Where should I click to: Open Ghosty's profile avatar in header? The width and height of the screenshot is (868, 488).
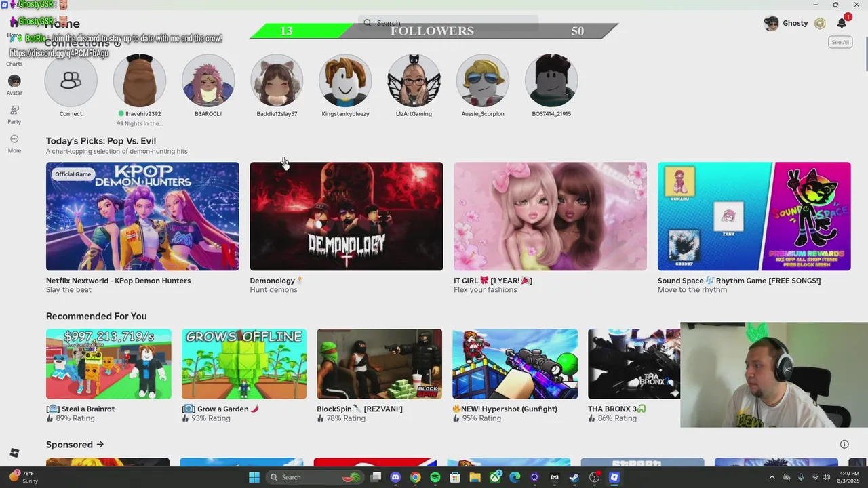tap(771, 24)
